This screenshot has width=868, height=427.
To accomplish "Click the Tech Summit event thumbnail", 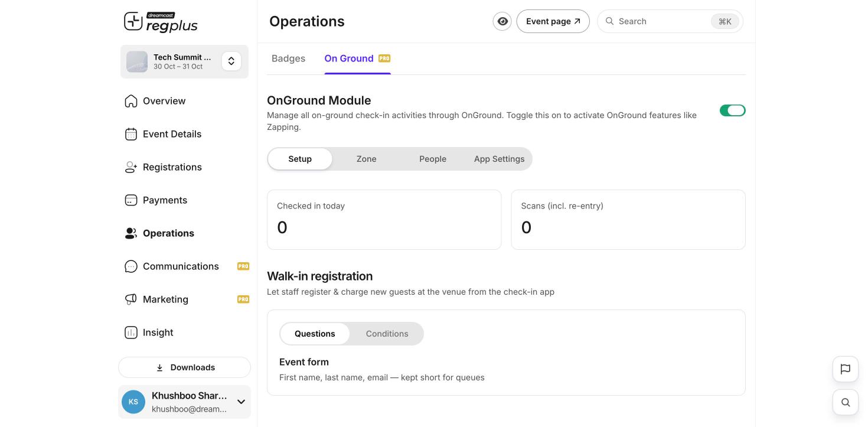I will [137, 62].
